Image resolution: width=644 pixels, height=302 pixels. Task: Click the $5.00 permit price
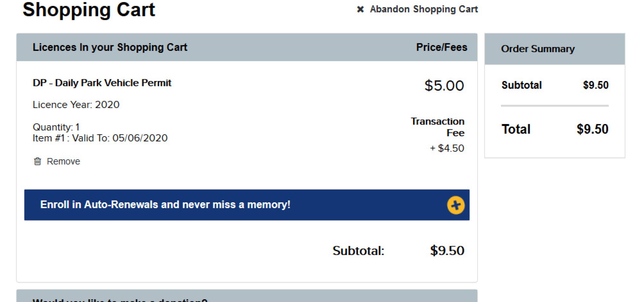pyautogui.click(x=444, y=86)
